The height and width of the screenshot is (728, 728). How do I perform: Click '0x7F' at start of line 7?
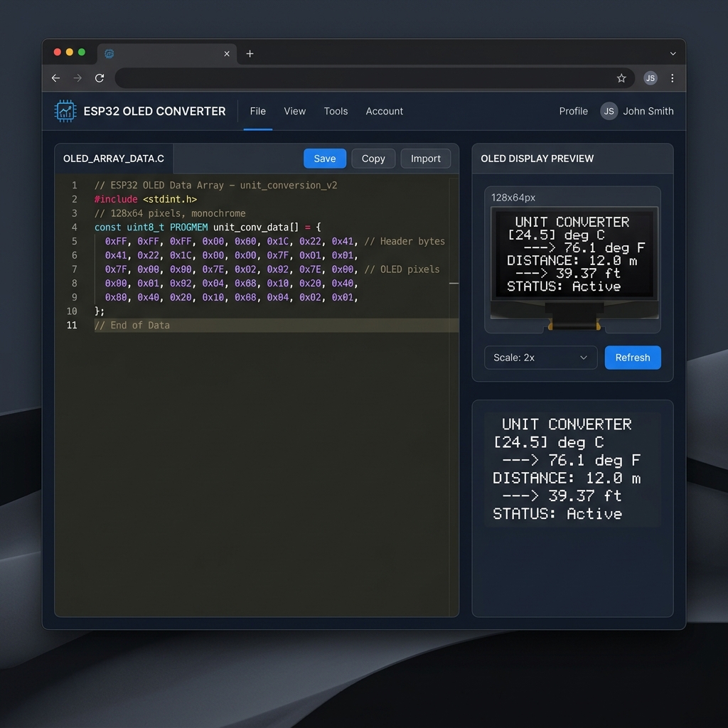116,269
